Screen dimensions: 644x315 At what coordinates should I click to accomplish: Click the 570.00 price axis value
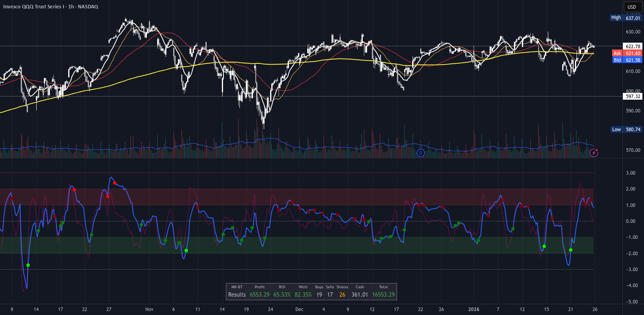(633, 150)
